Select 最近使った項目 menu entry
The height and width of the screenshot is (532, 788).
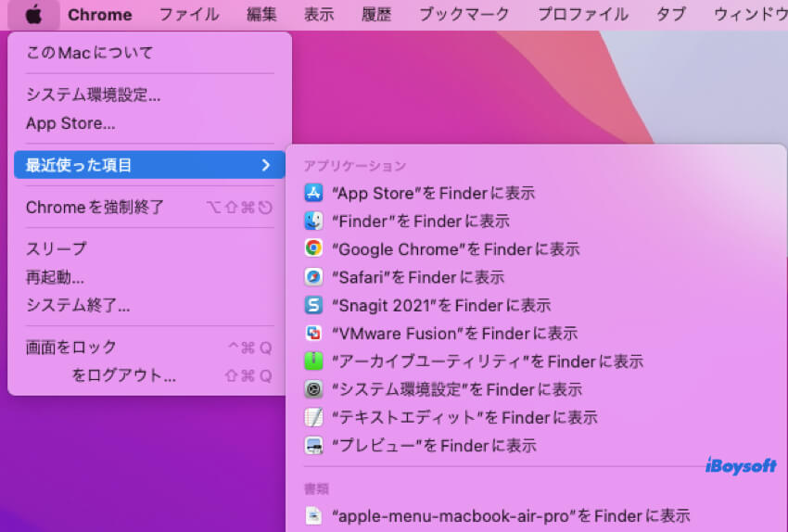[x=149, y=165]
